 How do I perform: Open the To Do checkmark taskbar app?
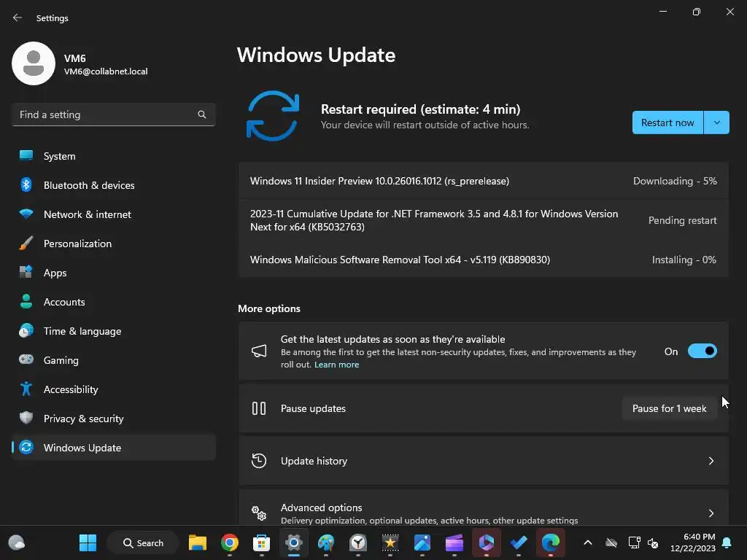[519, 542]
